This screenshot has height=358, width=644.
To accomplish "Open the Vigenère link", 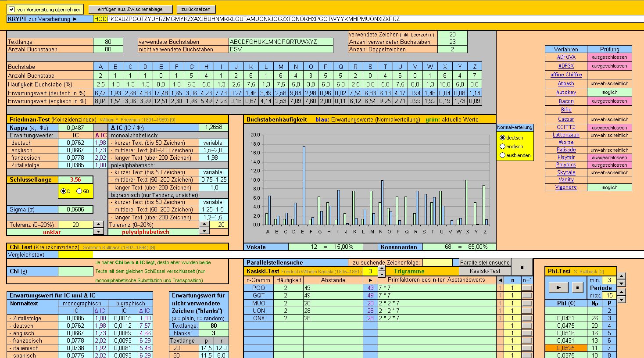I will [x=566, y=187].
